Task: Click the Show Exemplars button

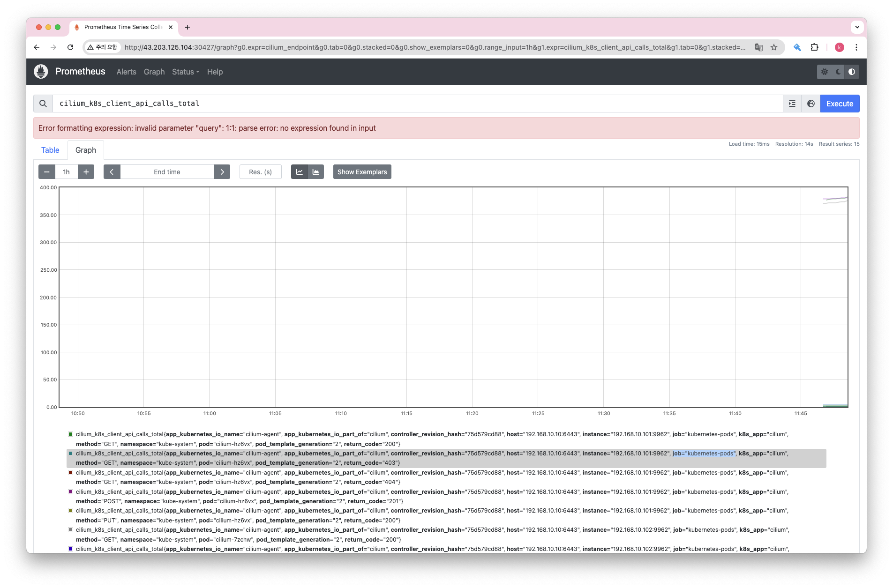Action: point(362,172)
